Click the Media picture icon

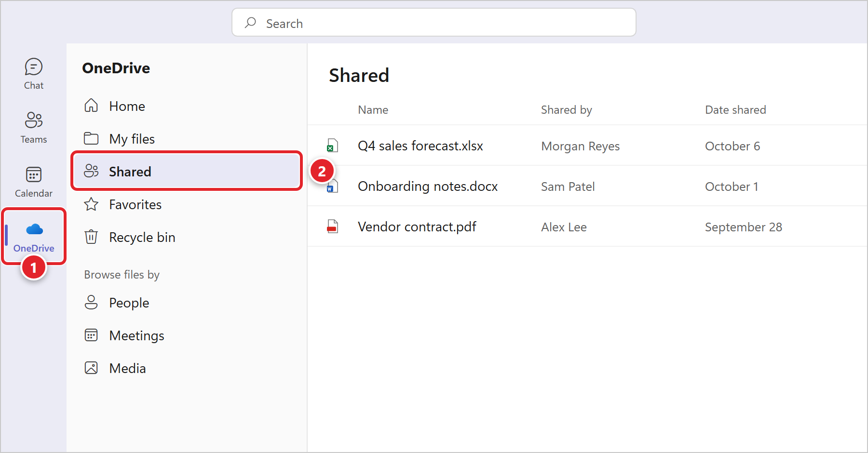click(91, 368)
